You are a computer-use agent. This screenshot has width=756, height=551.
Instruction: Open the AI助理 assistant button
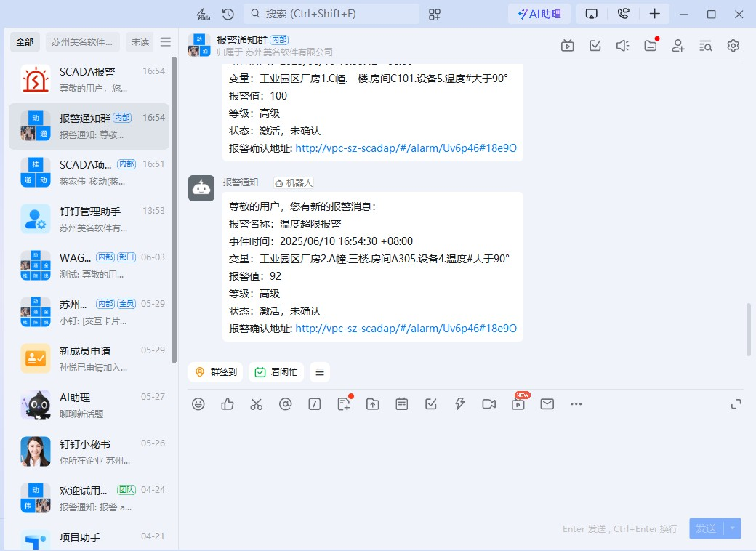click(539, 14)
